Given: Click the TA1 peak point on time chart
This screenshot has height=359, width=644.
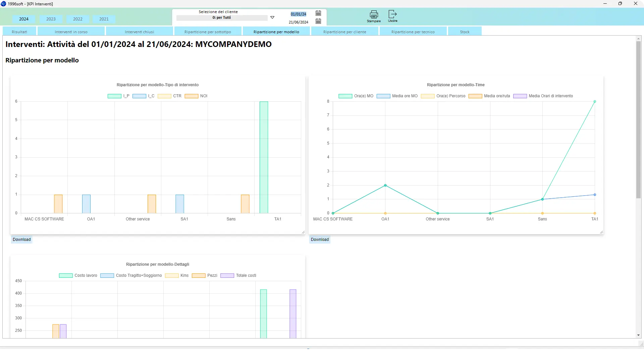Looking at the screenshot, I should 595,101.
